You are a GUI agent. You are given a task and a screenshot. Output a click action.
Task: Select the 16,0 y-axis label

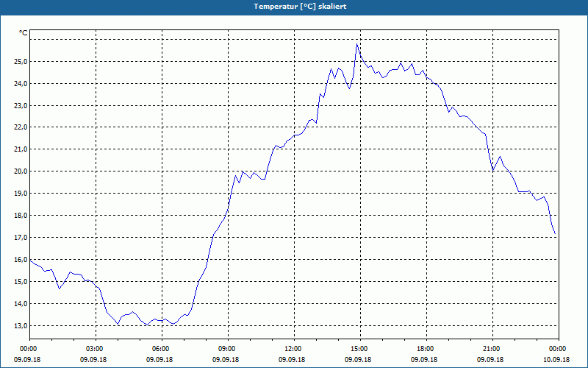coord(21,260)
